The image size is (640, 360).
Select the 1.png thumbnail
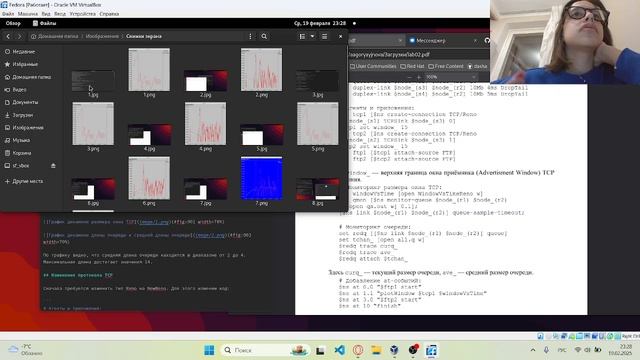tap(149, 70)
